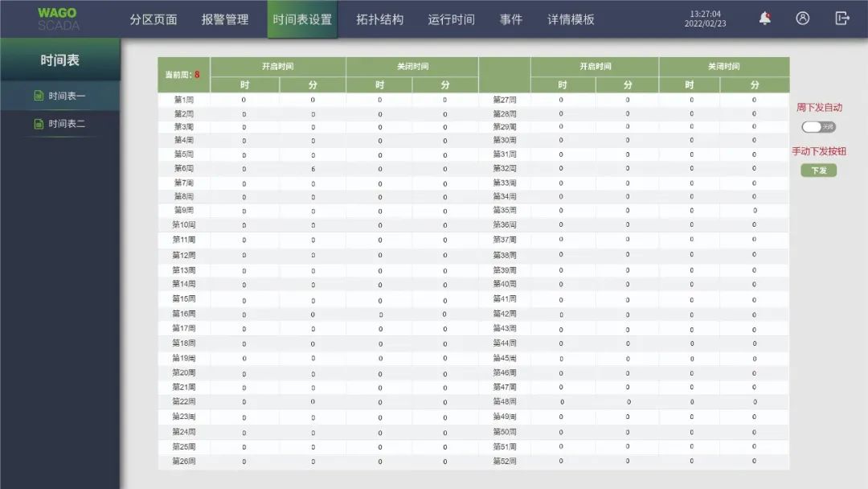868x489 pixels.
Task: Open the user account icon
Action: pyautogui.click(x=802, y=18)
